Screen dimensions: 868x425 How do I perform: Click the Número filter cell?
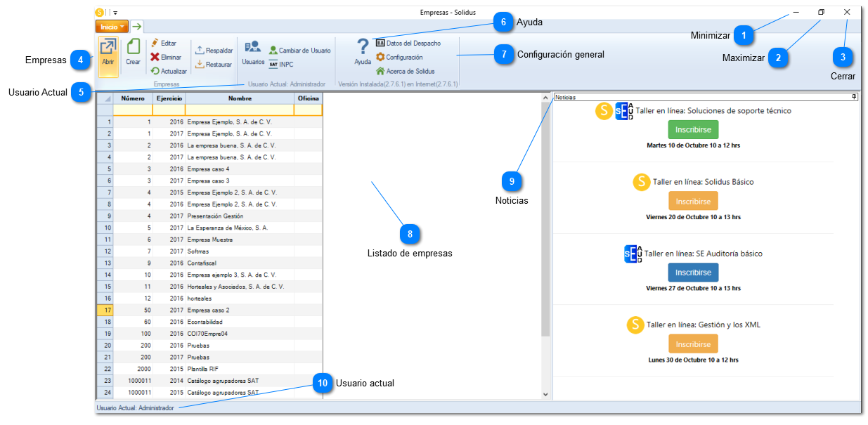tap(133, 110)
